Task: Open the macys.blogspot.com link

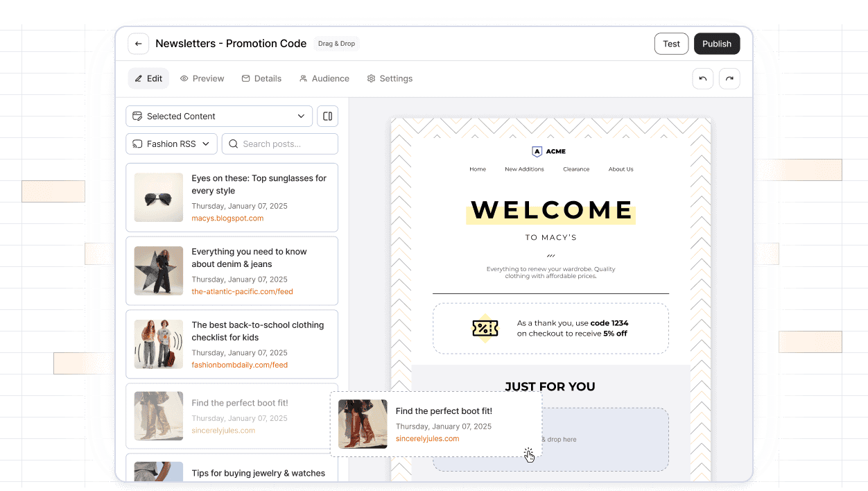Action: pyautogui.click(x=227, y=218)
